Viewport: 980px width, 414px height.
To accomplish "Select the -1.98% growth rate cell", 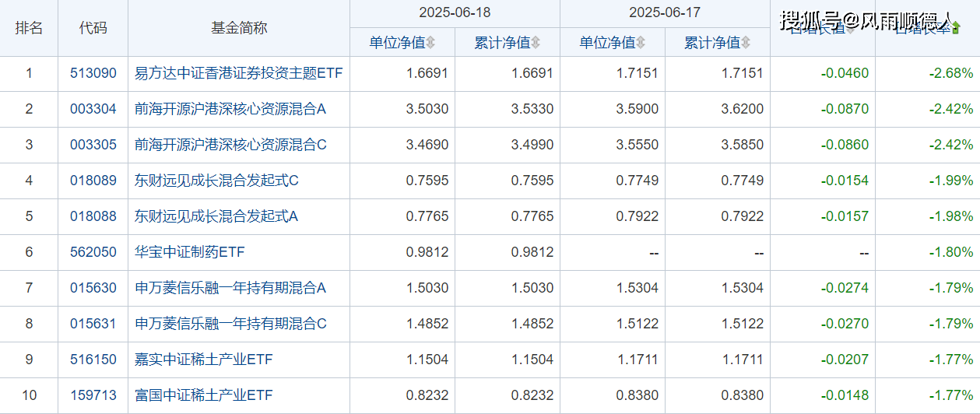I will click(x=951, y=217).
